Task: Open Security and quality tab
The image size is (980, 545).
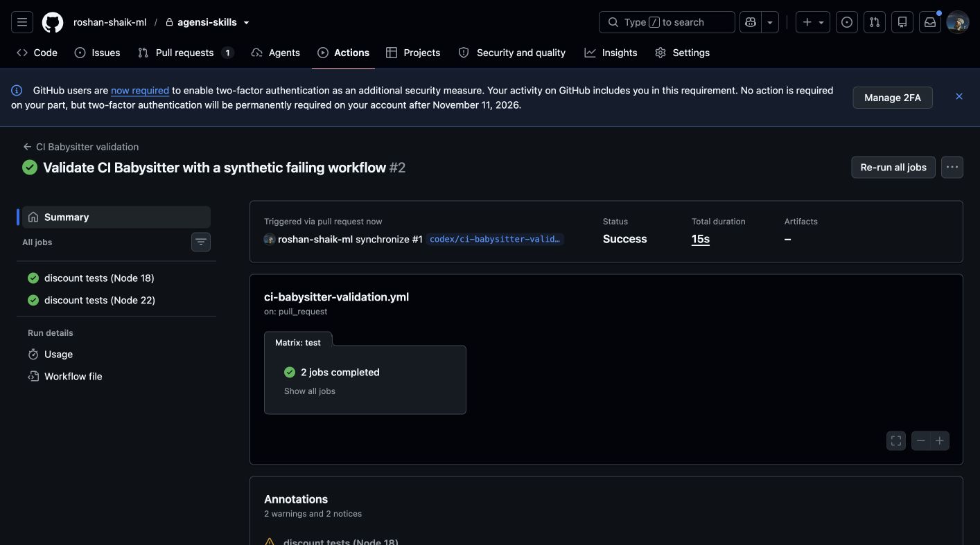Action: pyautogui.click(x=512, y=53)
